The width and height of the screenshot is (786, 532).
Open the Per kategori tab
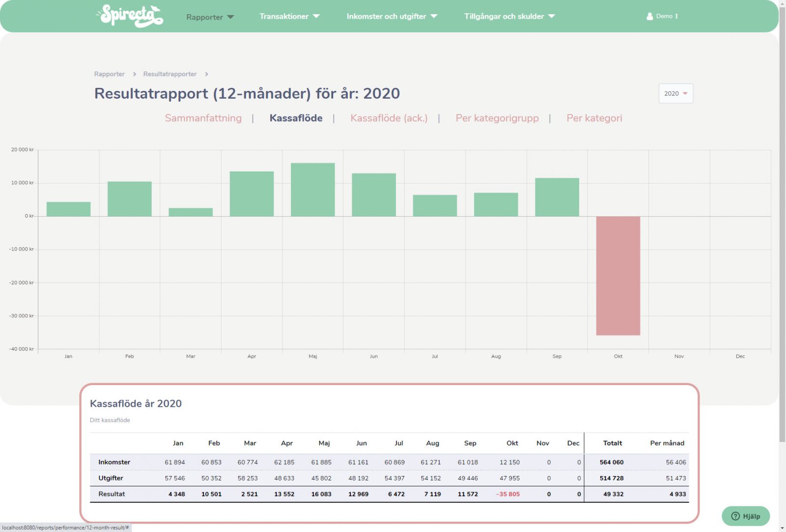pos(594,118)
